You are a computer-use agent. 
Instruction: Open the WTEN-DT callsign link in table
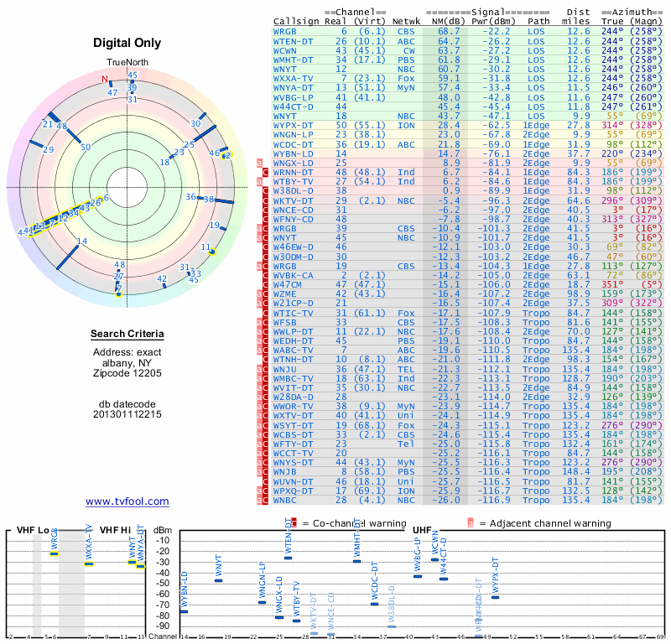[x=294, y=40]
